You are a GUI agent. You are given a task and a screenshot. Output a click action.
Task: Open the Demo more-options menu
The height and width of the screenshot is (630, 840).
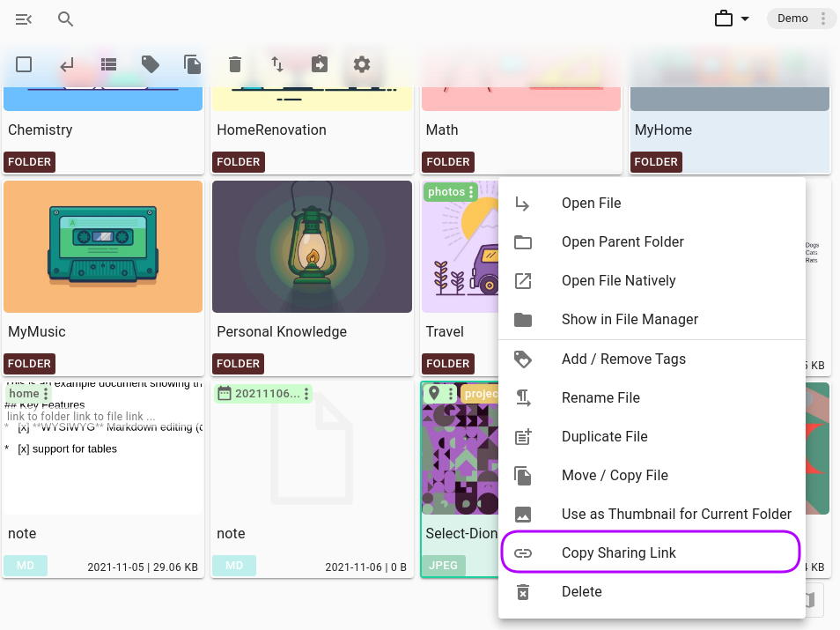coord(823,19)
